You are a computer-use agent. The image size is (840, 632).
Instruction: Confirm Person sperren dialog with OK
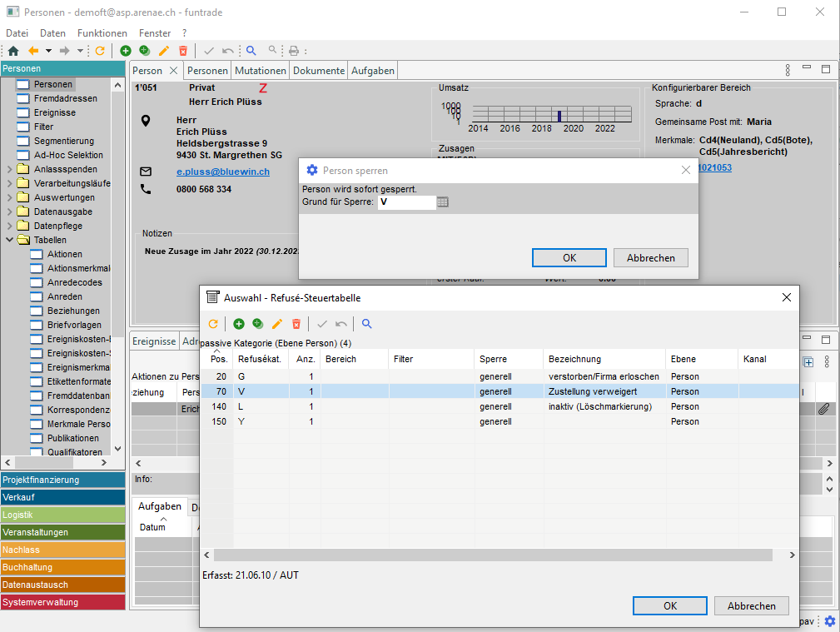coord(569,258)
